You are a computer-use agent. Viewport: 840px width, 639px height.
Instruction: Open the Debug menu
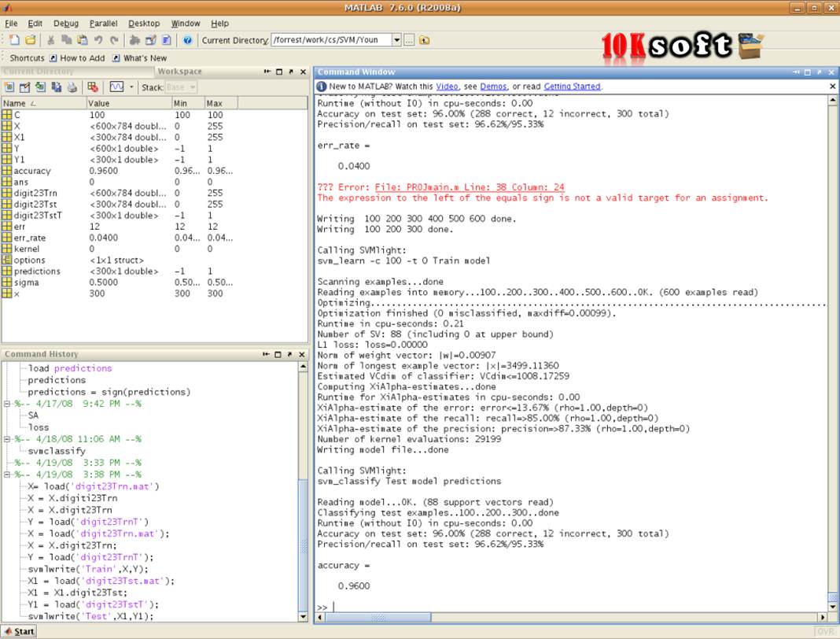[66, 24]
